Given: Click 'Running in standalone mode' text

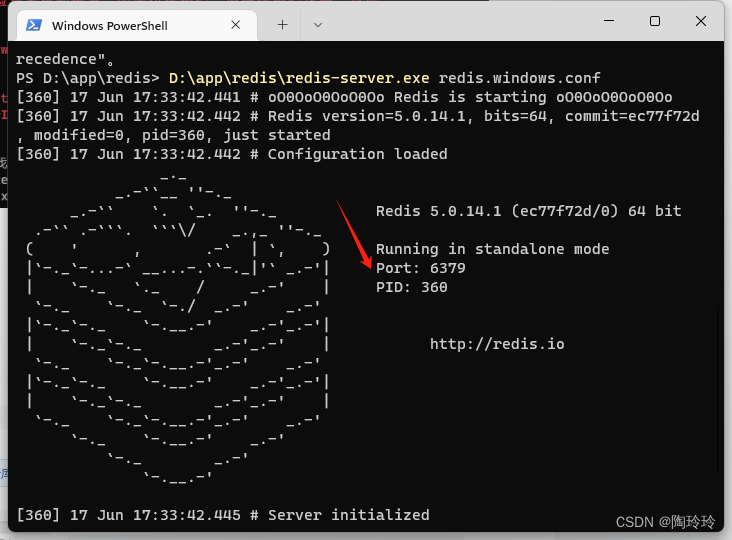Looking at the screenshot, I should click(x=493, y=249).
